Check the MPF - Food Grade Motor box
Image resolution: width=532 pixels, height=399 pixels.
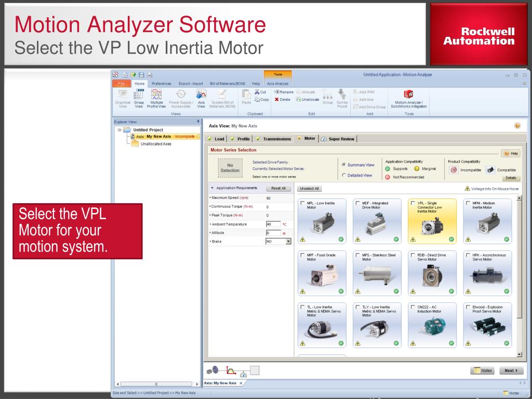click(x=302, y=255)
